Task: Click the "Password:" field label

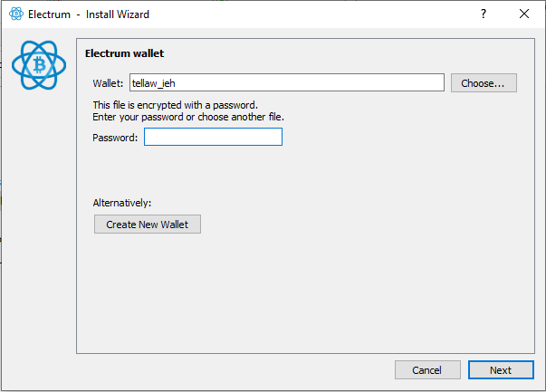Action: point(115,138)
